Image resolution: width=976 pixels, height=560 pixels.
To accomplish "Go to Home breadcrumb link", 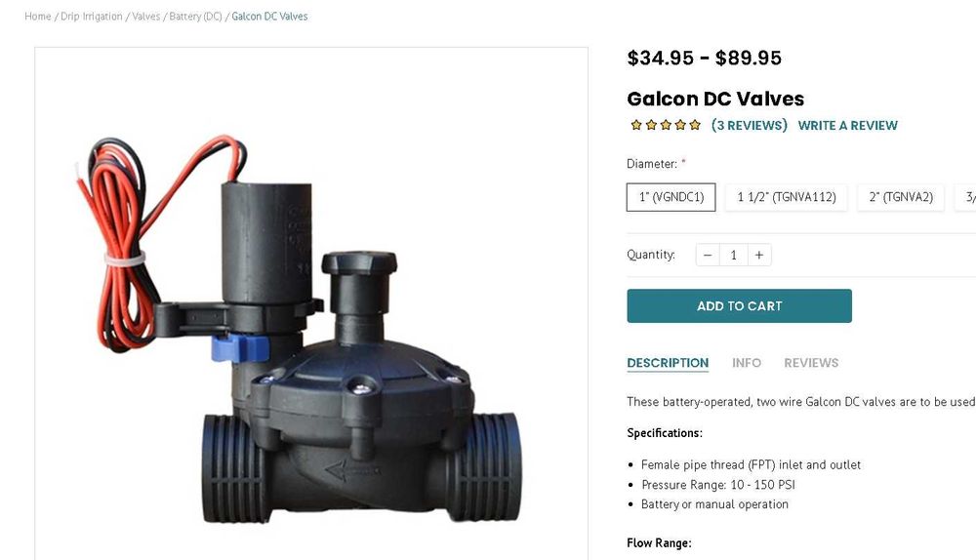I will click(x=38, y=17).
